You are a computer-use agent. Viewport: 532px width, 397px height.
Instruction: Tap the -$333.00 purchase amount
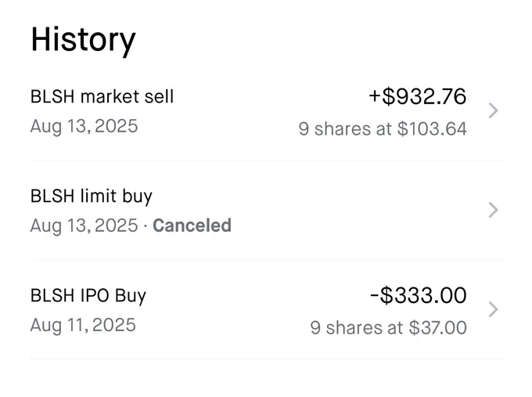(419, 295)
